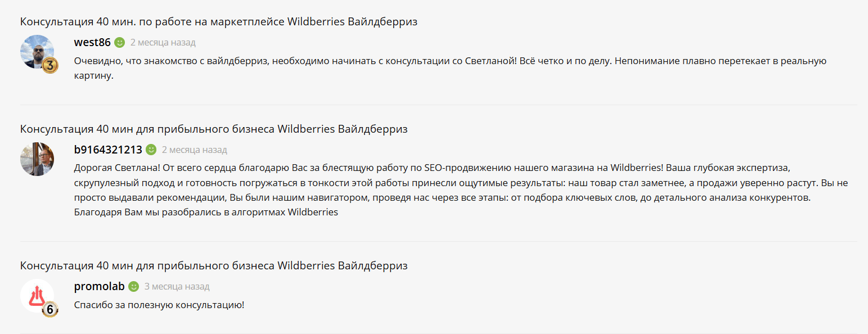Viewport: 868px width, 334px height.
Task: Click the '2 месяца назад' timestamp by west86
Action: click(x=163, y=42)
